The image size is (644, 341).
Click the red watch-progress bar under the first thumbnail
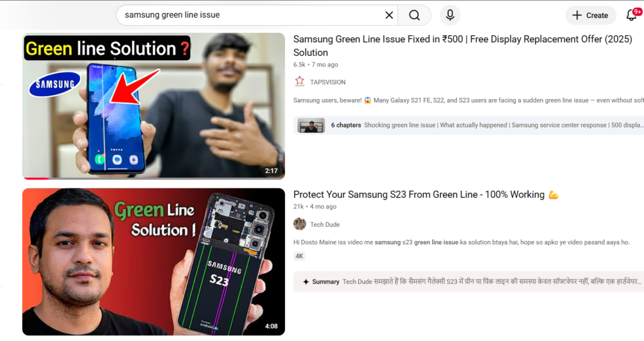[x=36, y=178]
